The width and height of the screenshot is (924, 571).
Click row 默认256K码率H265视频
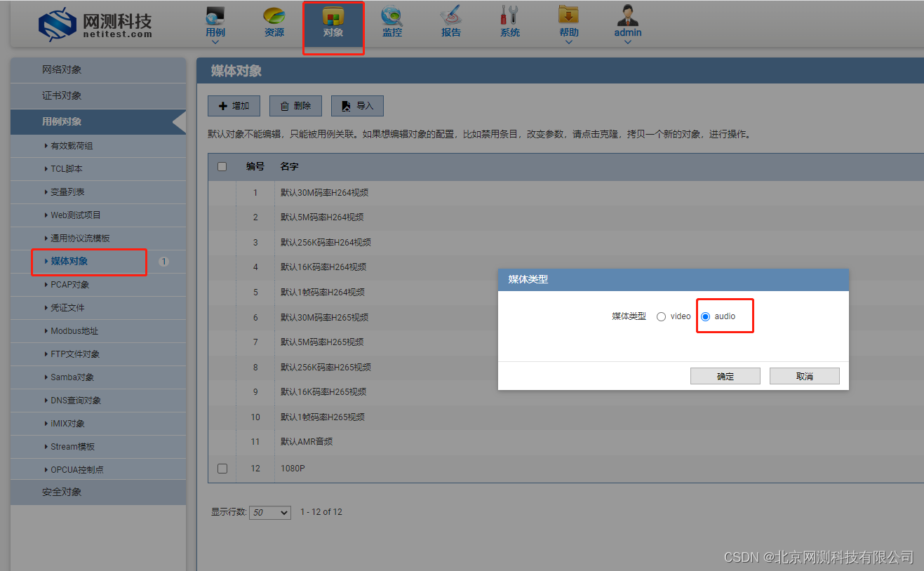(x=565, y=367)
